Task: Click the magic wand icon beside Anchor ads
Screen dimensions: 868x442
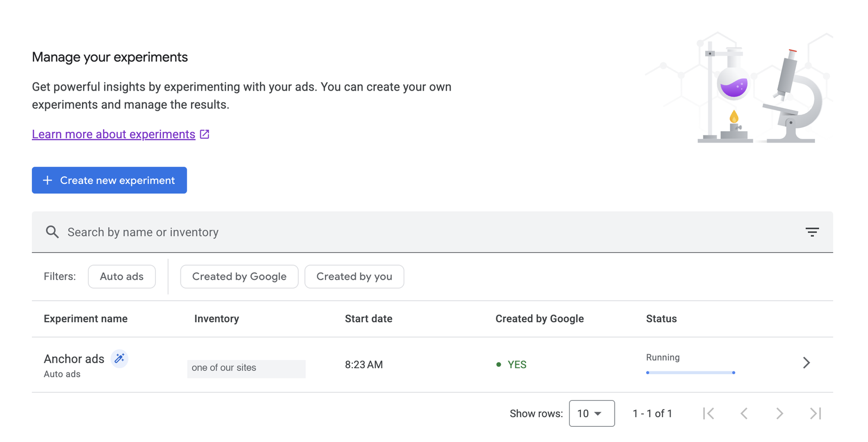Action: tap(119, 358)
